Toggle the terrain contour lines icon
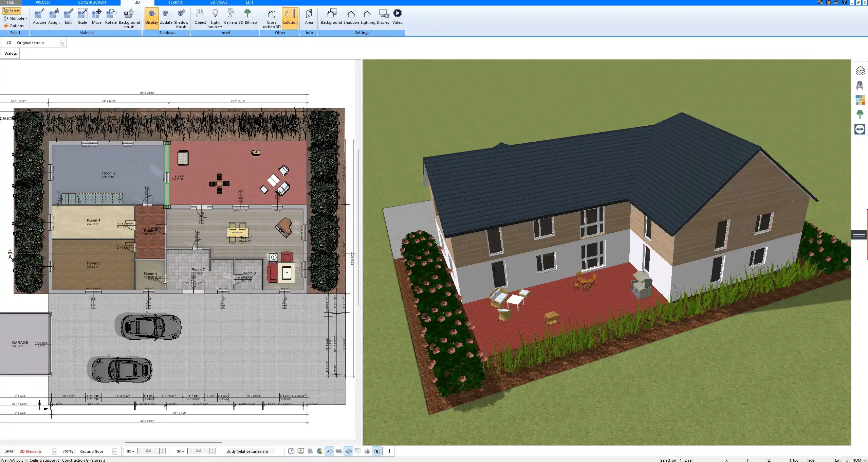This screenshot has height=462, width=868. click(358, 451)
